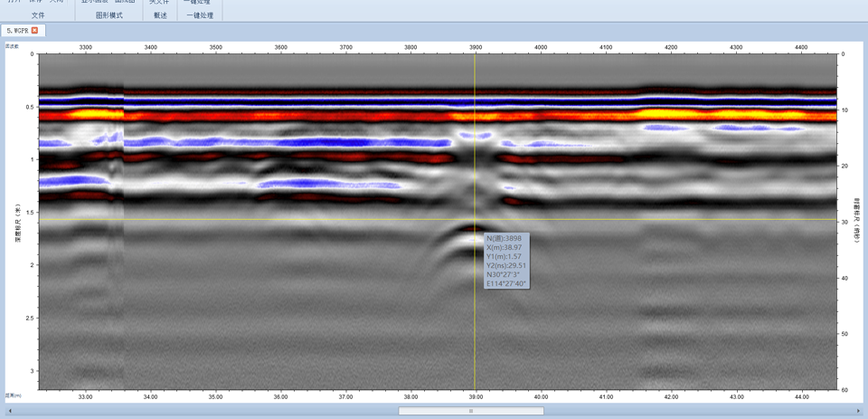
Task: Click the 图形模式 ribbon group label
Action: tap(109, 15)
